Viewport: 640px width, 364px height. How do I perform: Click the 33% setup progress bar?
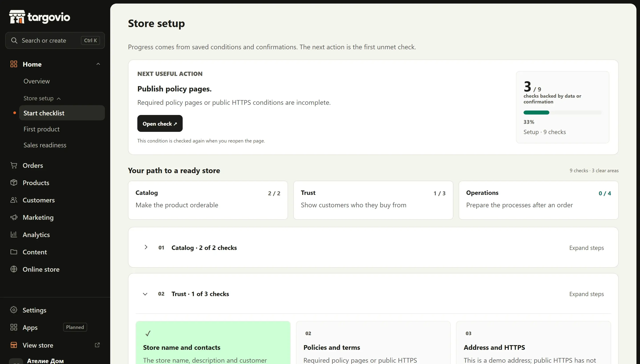coord(562,113)
